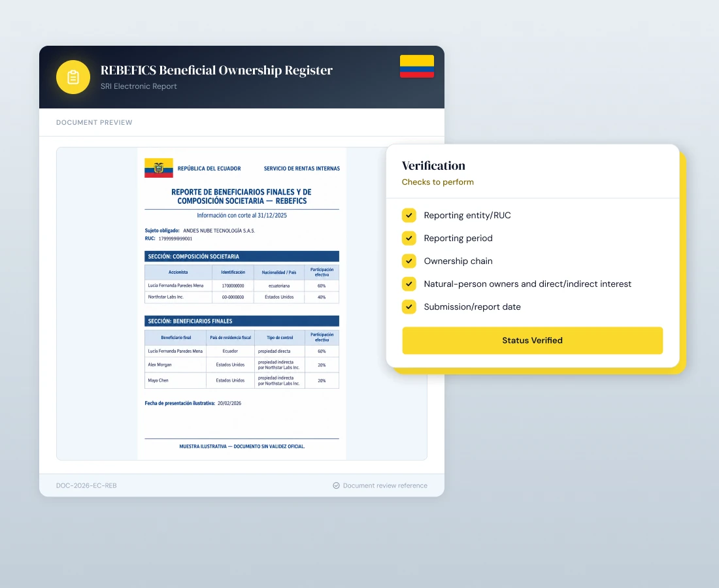Click the Accionista column header
Viewport: 719px width, 588px height.
point(178,272)
